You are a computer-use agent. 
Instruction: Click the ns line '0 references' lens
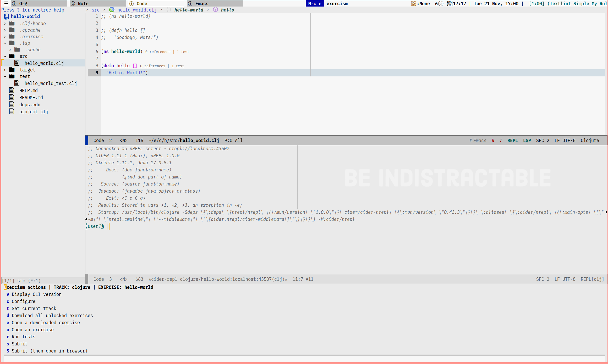tap(158, 52)
